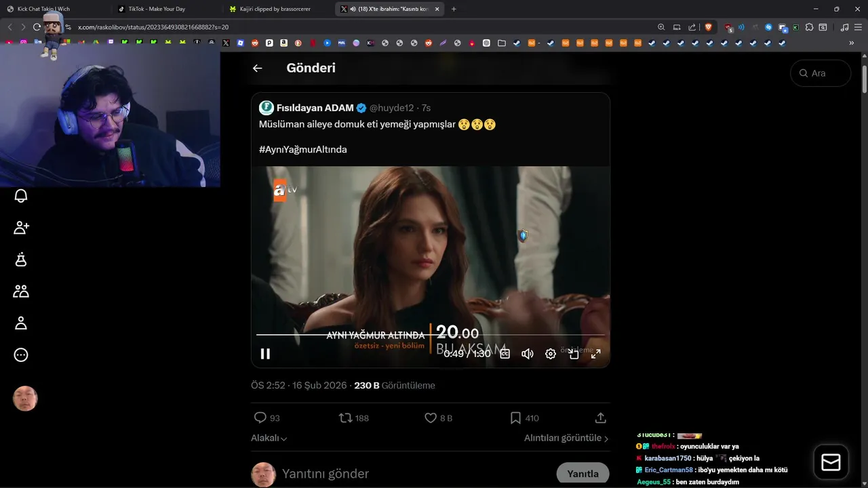Seek on the video progress bar
The image size is (868, 488).
[430, 335]
